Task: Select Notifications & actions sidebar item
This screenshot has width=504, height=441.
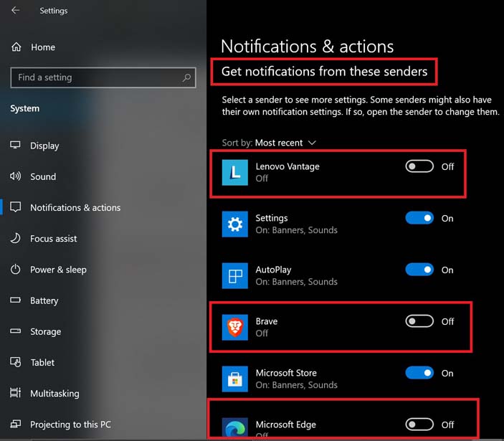Action: [75, 208]
